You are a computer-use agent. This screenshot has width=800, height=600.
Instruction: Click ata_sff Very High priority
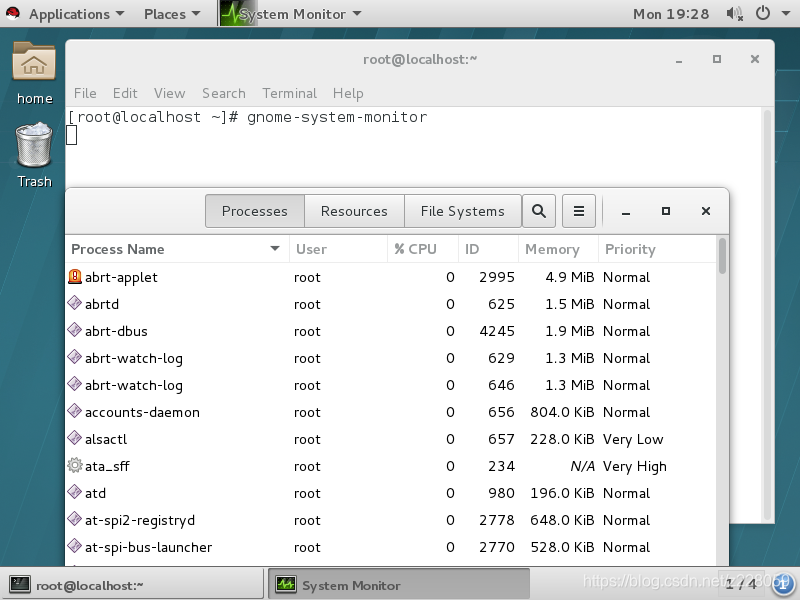click(x=635, y=466)
